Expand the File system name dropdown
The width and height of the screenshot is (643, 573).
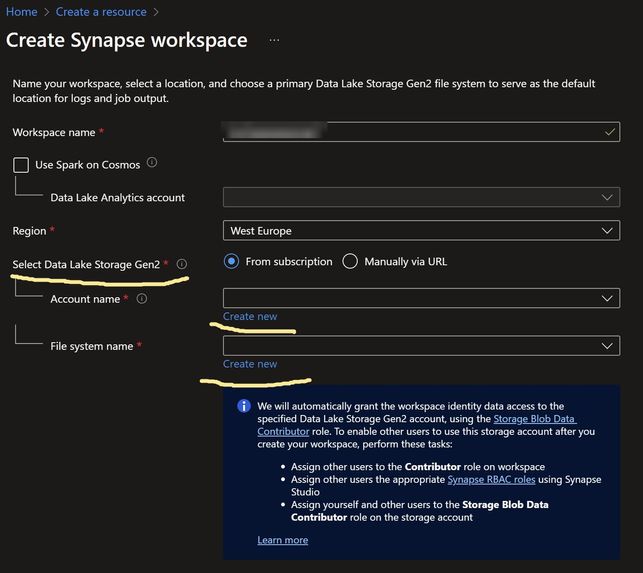pos(421,346)
